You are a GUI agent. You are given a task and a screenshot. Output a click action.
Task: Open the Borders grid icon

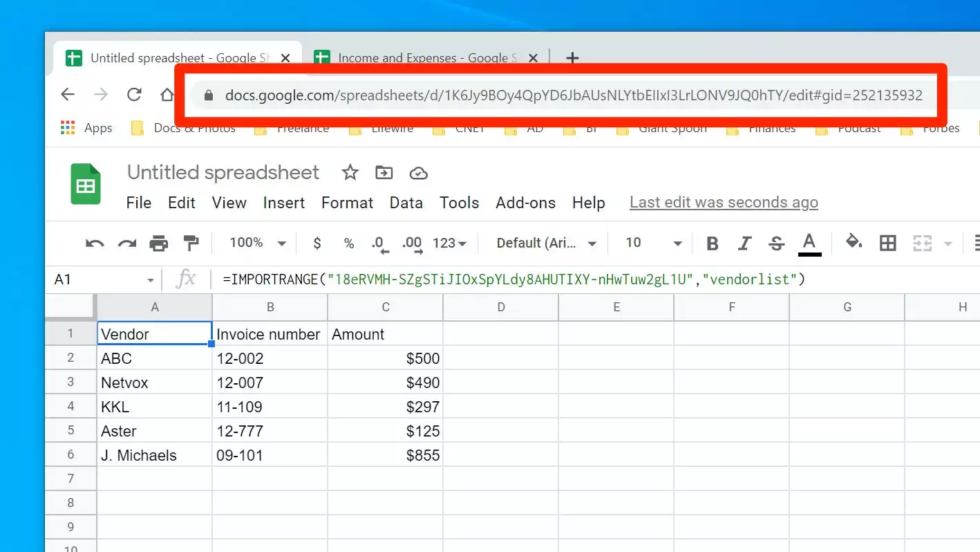pos(887,243)
